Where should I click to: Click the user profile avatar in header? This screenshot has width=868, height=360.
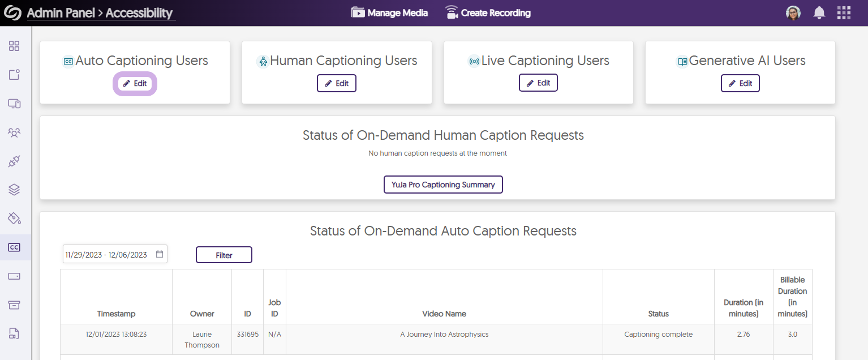point(793,12)
